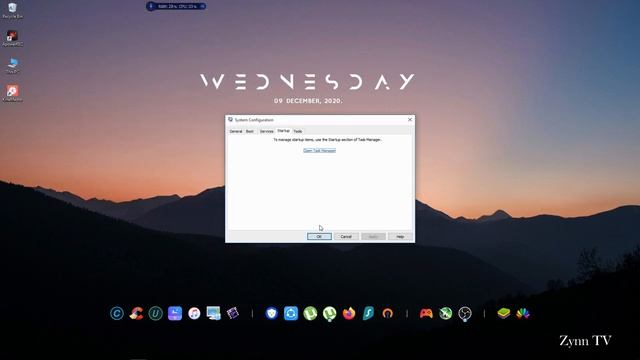640x360 pixels.
Task: Open uTorrent icon beside the circular-arrows app
Action: 310,313
